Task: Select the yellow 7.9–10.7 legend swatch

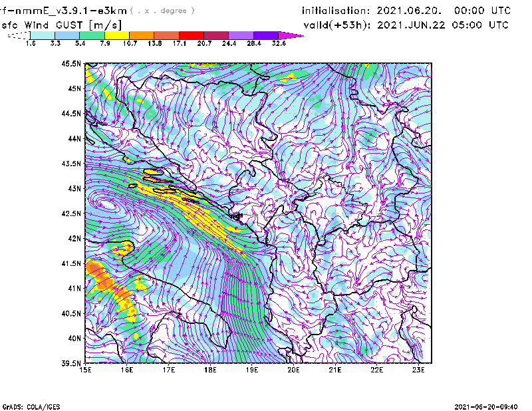Action: (x=117, y=35)
